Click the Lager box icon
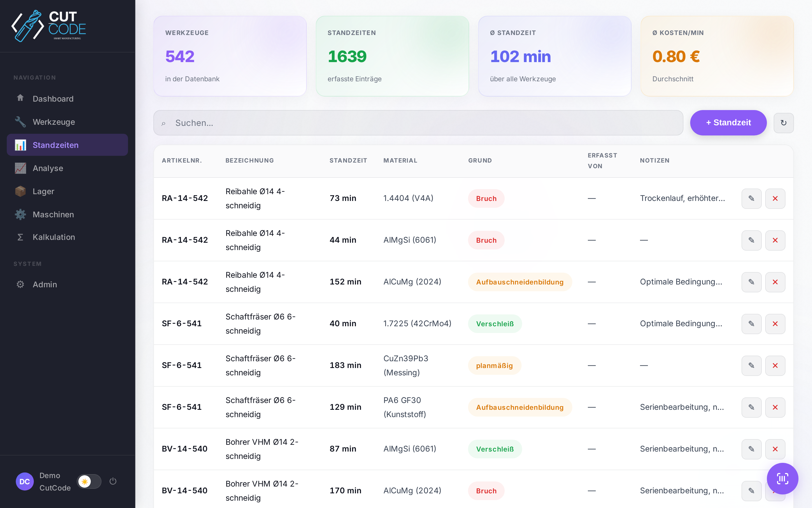This screenshot has width=812, height=508. pos(20,191)
